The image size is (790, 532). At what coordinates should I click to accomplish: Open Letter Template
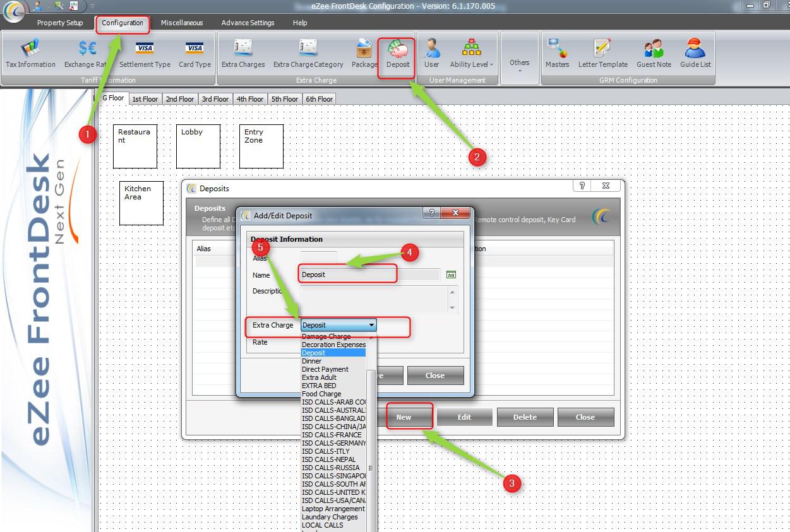pos(603,54)
